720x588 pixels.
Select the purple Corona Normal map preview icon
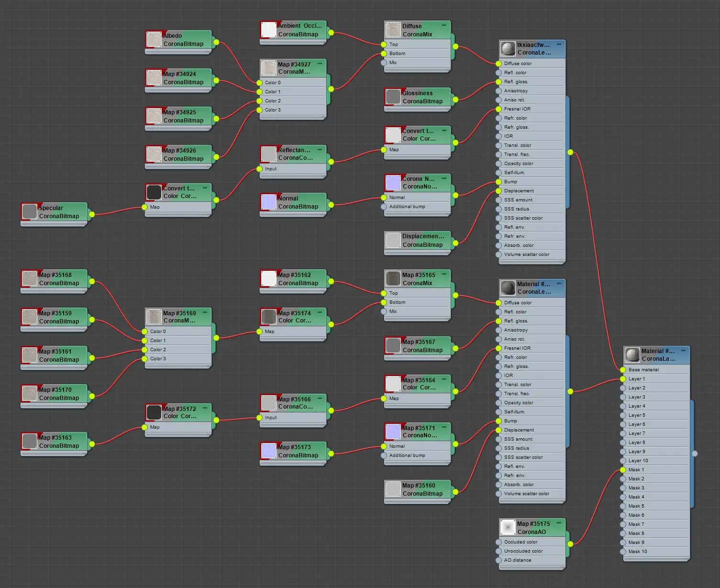393,182
